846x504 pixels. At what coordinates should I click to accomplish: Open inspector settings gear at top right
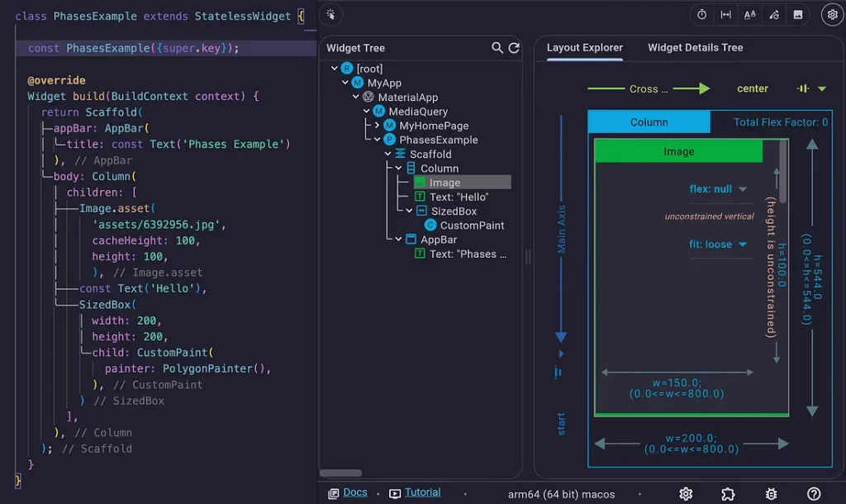tap(832, 15)
